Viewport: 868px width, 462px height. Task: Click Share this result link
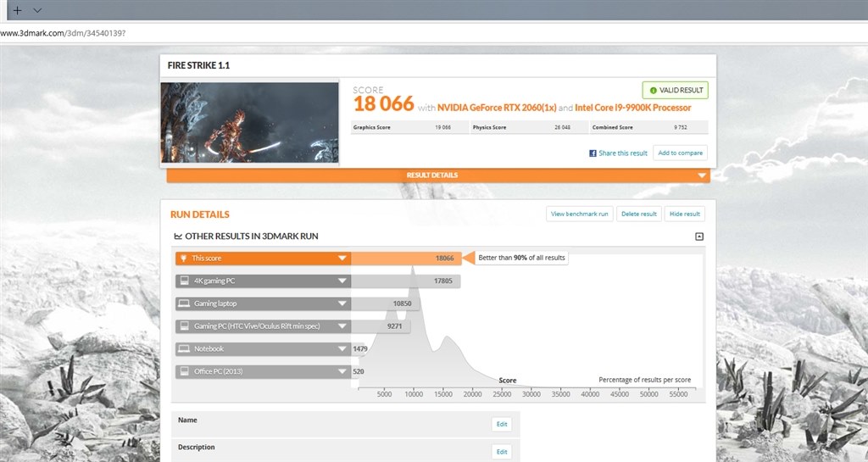pyautogui.click(x=623, y=153)
